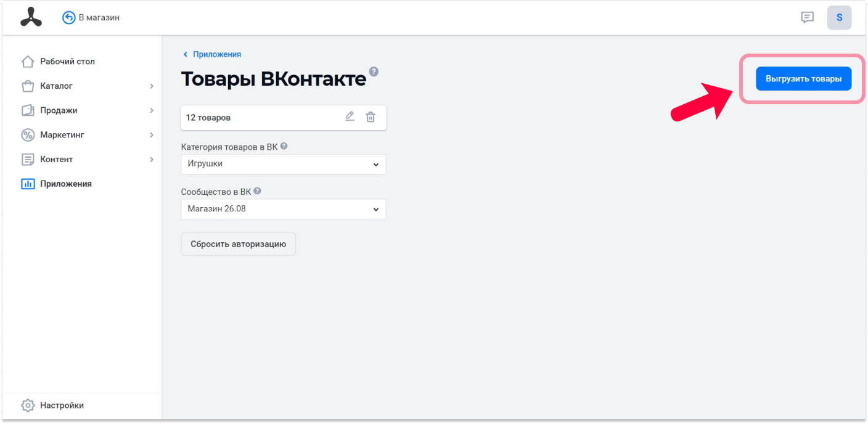Open the Магазин 26.08 community dropdown

click(284, 209)
